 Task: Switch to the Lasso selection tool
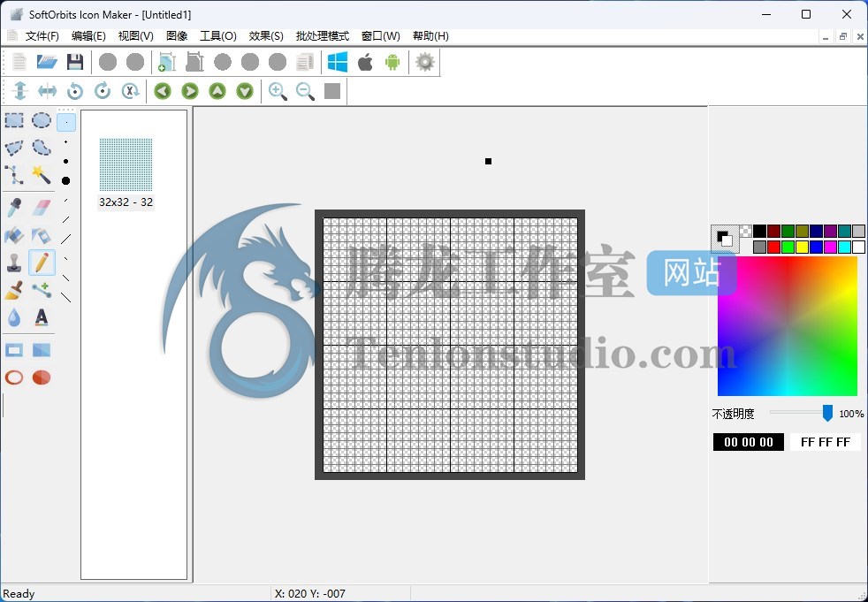coord(42,148)
